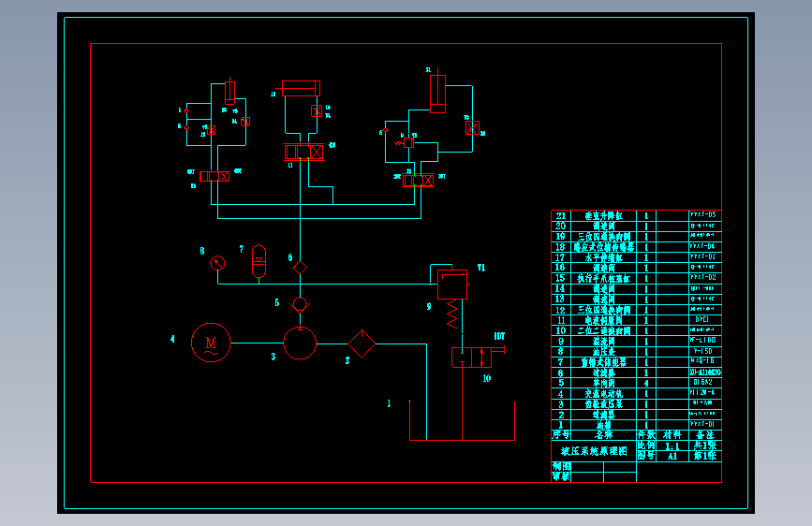The height and width of the screenshot is (526, 812).
Task: Click the drawing title 液压系统原理图
Action: click(594, 451)
